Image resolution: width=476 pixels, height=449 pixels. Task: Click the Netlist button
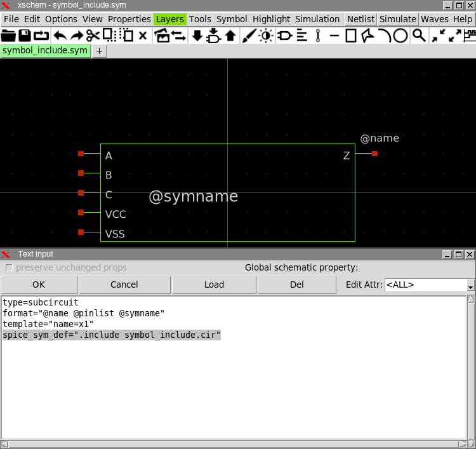coord(360,19)
